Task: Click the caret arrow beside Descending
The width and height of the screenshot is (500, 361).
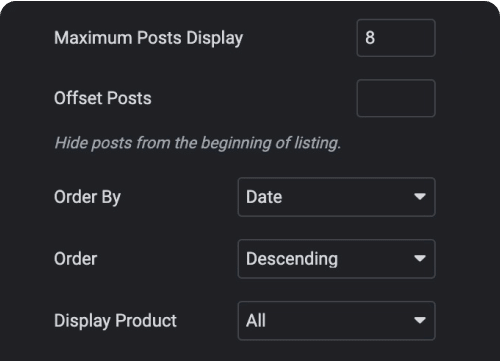Action: tap(420, 258)
